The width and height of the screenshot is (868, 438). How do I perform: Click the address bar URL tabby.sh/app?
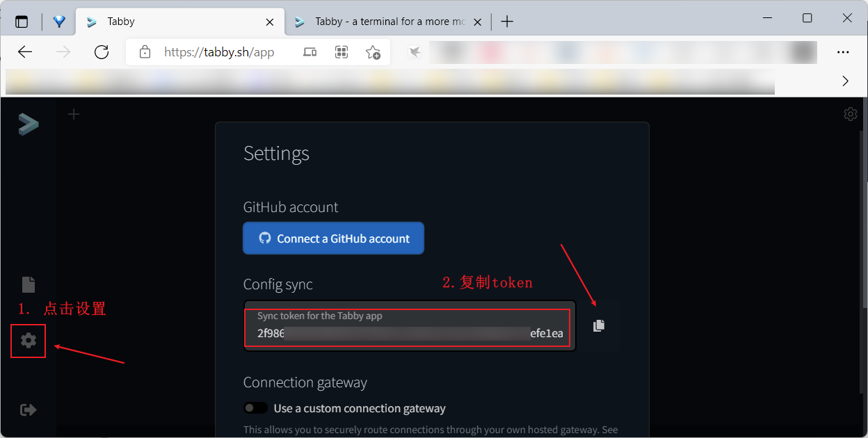219,52
